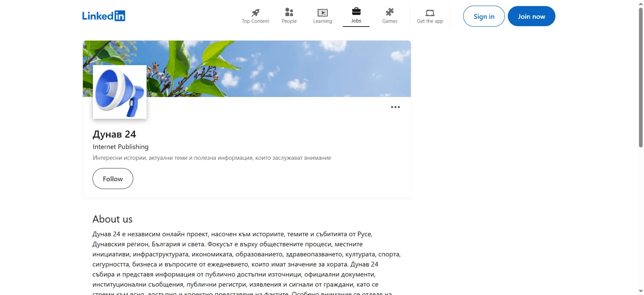Viewport: 644px width, 295px height.
Task: Click the Sign in button
Action: (x=484, y=16)
